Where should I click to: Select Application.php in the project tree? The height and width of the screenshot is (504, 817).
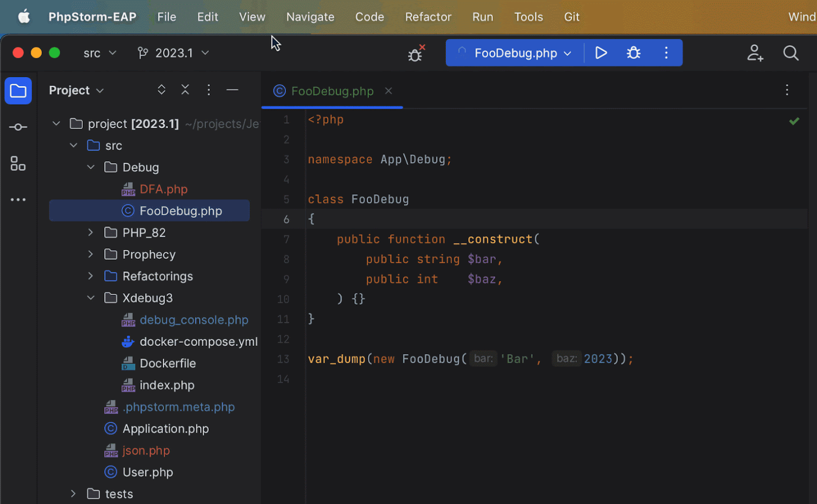tap(165, 429)
